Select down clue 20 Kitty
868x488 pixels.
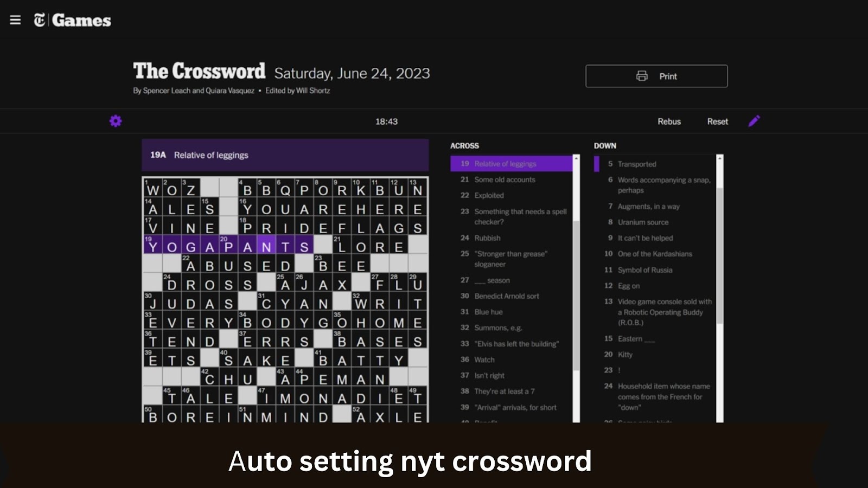pos(655,354)
